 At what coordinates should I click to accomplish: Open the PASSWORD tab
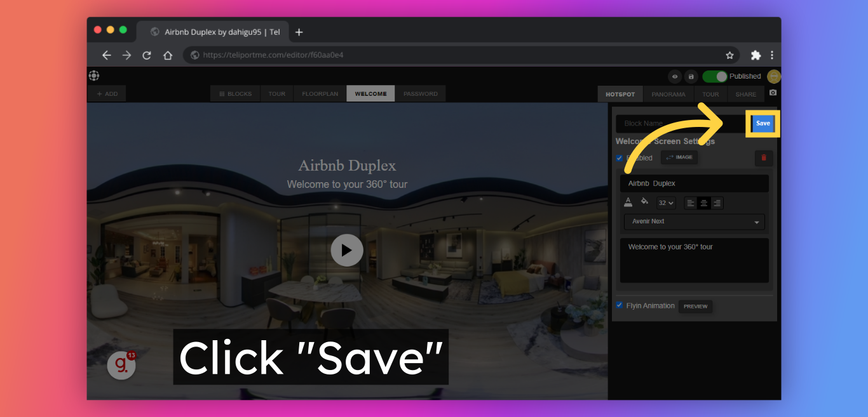(421, 94)
